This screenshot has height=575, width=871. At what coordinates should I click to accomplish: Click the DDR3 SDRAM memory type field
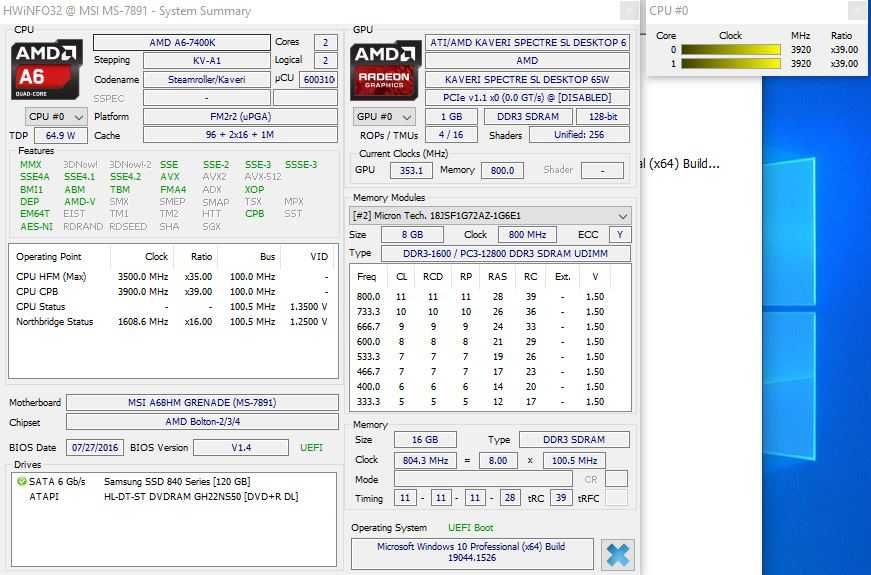(x=574, y=439)
